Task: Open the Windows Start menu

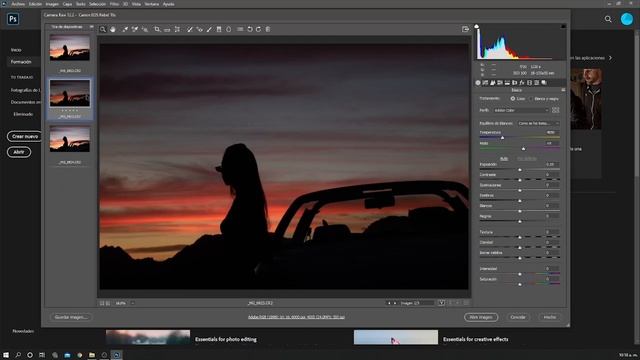Action: pos(6,355)
